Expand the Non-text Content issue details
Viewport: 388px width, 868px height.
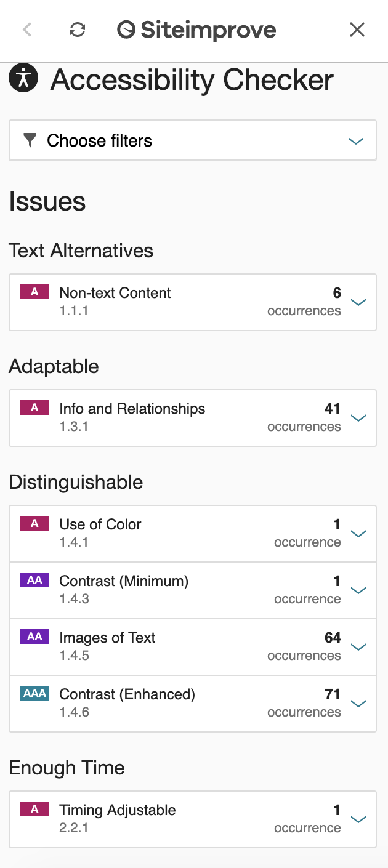tap(358, 302)
